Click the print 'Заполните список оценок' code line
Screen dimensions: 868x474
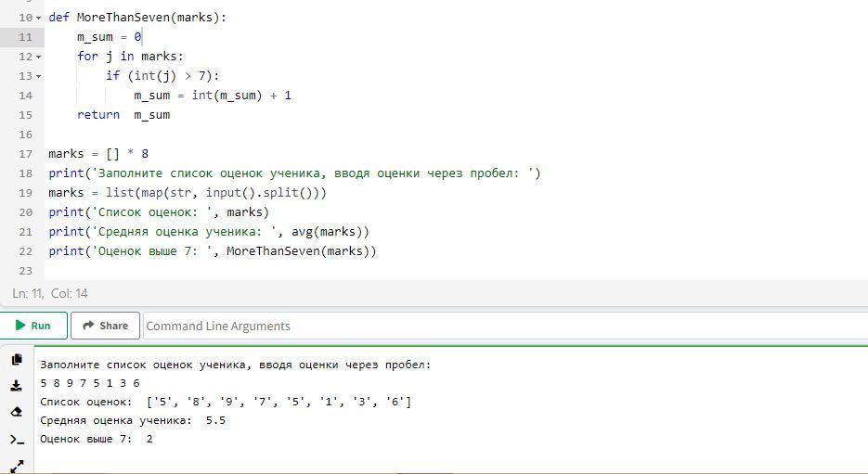point(294,173)
